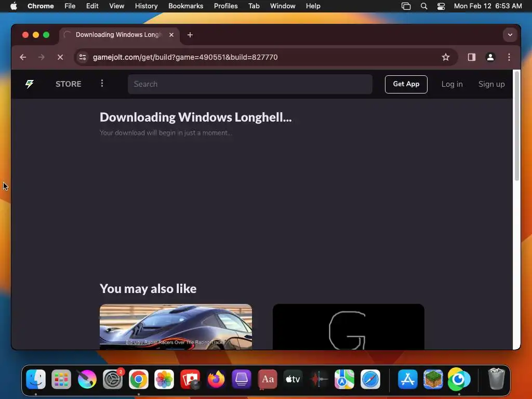This screenshot has height=399, width=532.
Task: Click the browser forward arrow
Action: click(x=42, y=57)
